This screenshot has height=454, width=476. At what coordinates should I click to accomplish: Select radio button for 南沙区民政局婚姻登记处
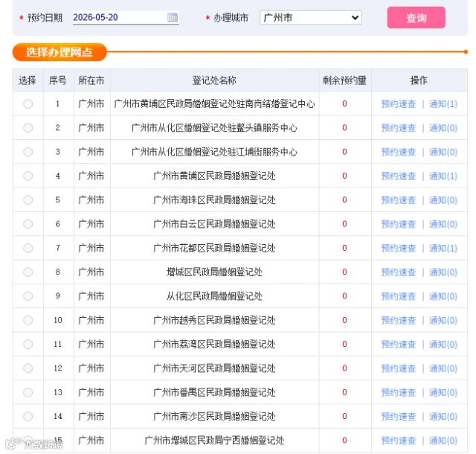(x=28, y=416)
